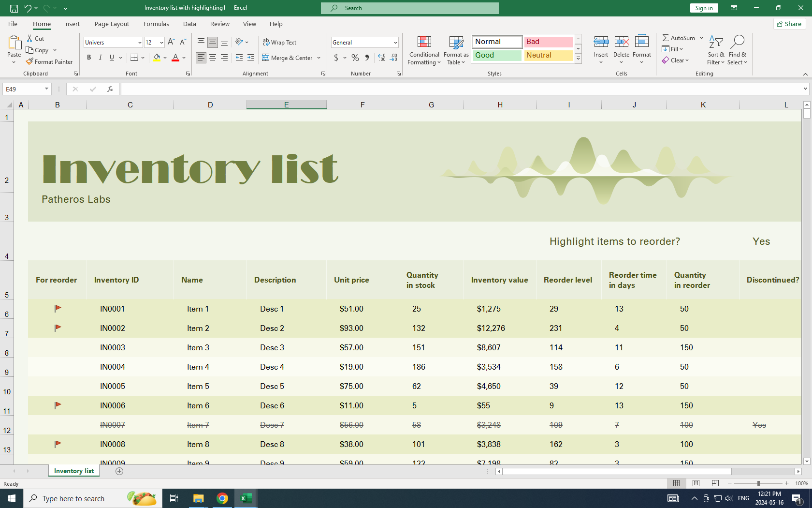The image size is (812, 508).
Task: Apply the Good cell style swatch
Action: coord(497,56)
